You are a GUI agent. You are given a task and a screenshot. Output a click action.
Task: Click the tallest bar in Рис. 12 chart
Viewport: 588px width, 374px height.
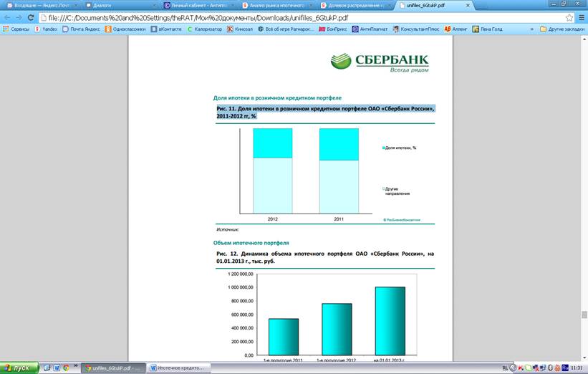coord(390,321)
